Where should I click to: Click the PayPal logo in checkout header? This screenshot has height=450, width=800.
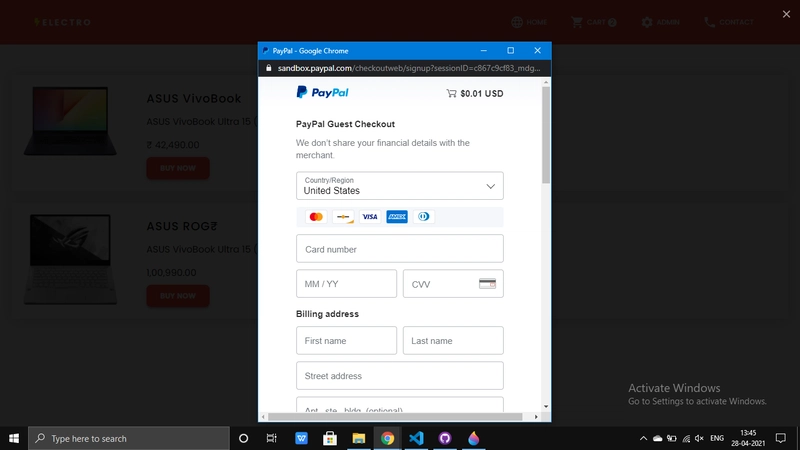(322, 93)
